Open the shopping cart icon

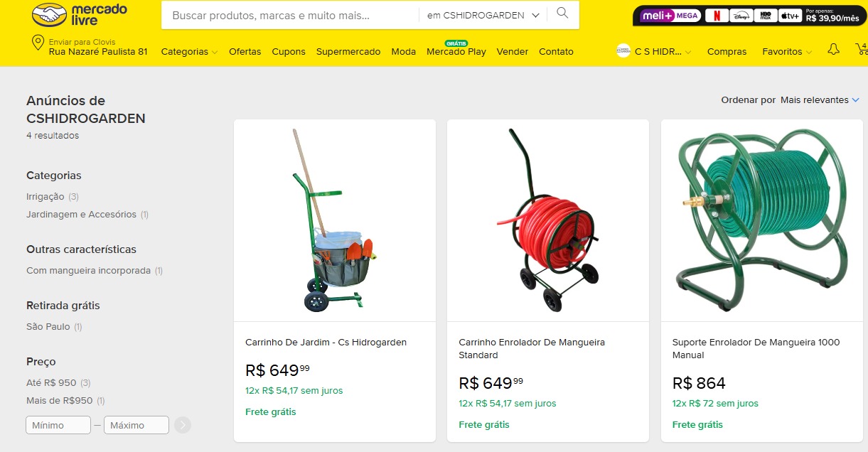[862, 49]
